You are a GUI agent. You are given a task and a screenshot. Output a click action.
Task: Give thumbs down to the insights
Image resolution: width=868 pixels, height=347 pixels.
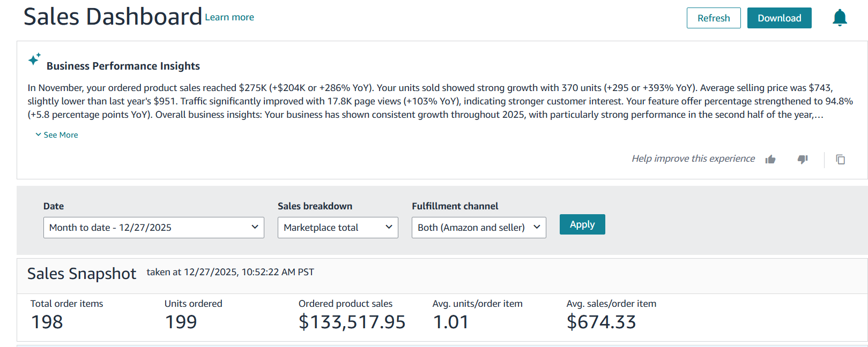pos(803,159)
